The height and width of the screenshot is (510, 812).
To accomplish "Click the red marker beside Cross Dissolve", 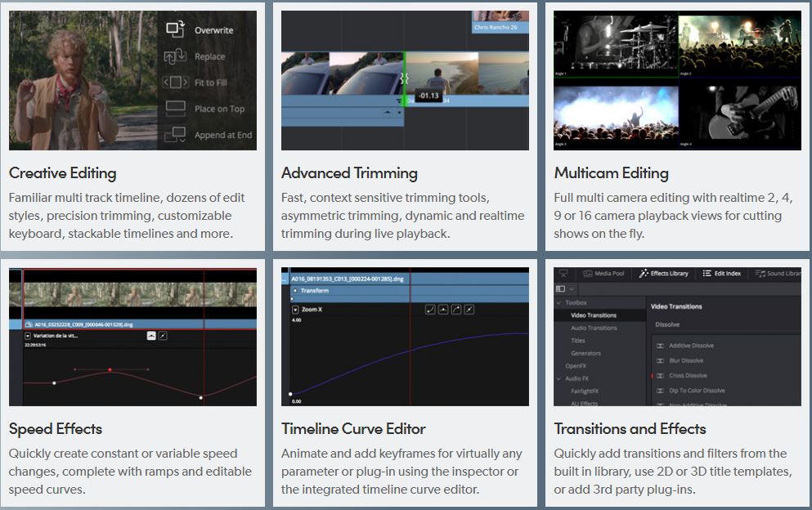I will click(652, 376).
